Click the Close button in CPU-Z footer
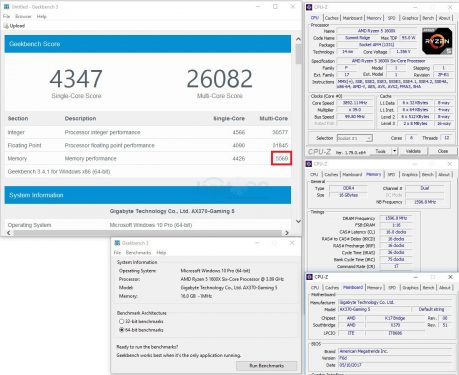 click(443, 151)
